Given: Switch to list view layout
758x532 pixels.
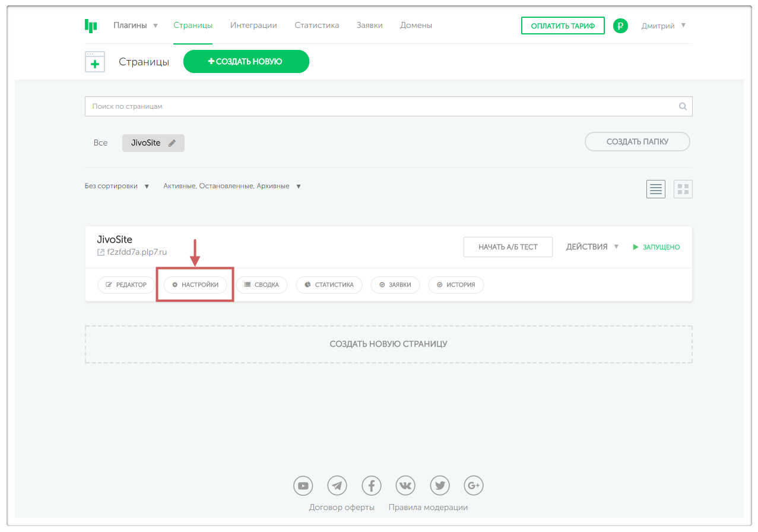Looking at the screenshot, I should click(x=656, y=189).
